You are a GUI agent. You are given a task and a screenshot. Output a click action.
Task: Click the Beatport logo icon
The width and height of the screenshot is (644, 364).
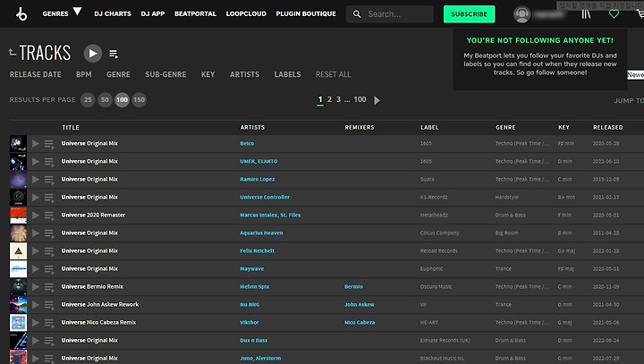click(x=21, y=14)
